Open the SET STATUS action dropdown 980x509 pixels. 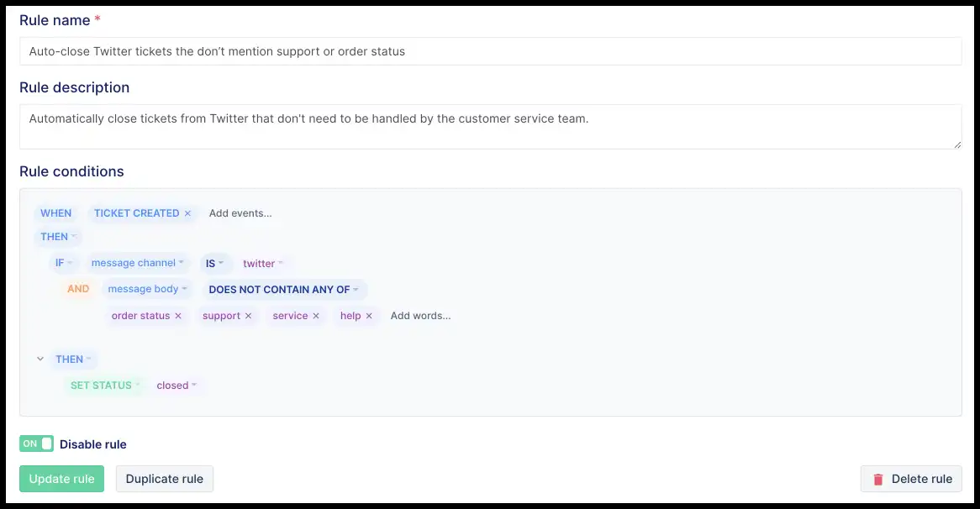(104, 386)
